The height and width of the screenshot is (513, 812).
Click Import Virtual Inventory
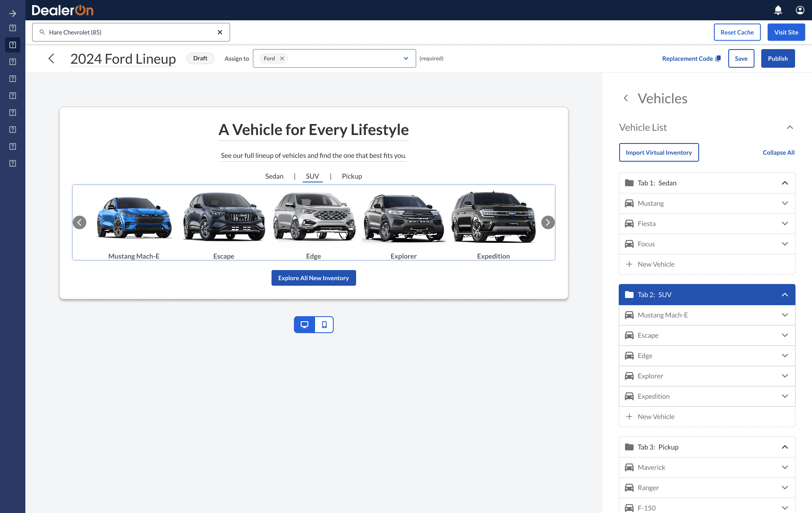point(659,152)
